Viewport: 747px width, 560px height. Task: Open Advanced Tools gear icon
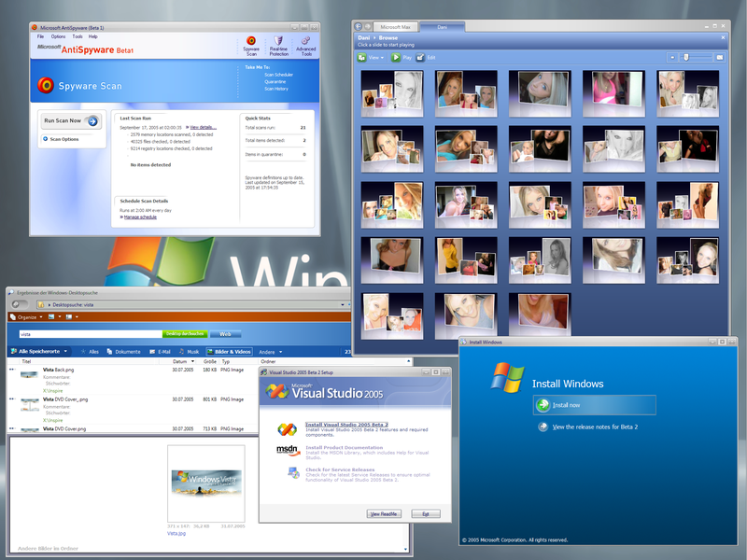(x=305, y=43)
